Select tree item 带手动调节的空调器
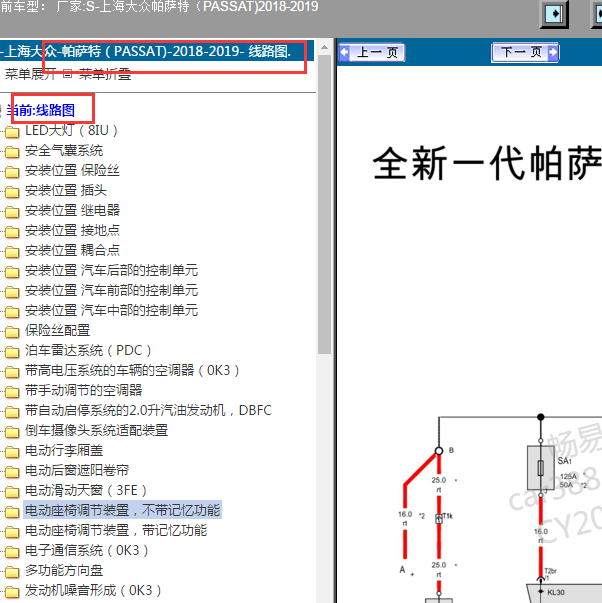 (83, 390)
